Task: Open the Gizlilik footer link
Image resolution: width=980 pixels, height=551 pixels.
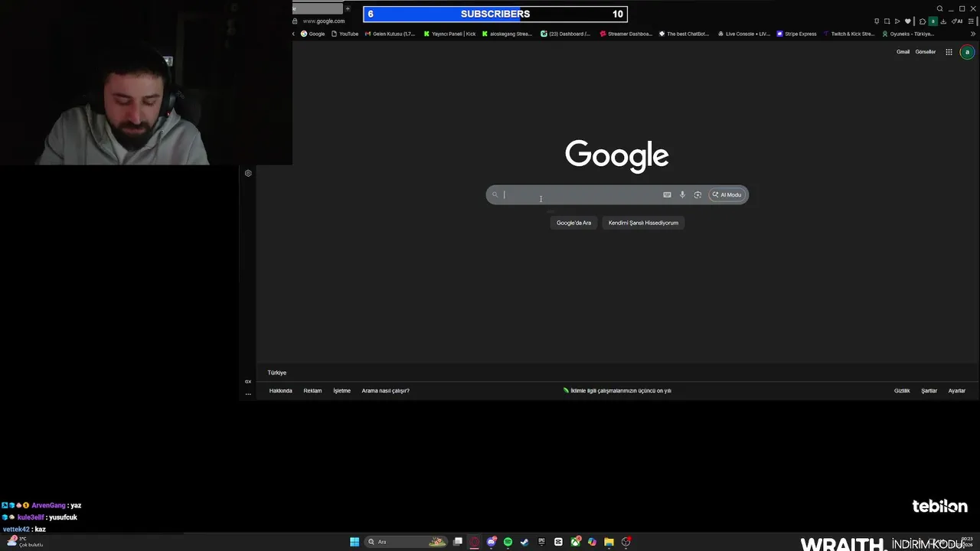Action: (x=902, y=391)
